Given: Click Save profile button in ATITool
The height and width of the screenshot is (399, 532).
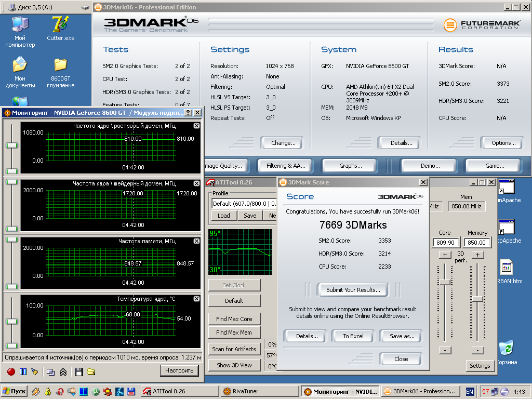Looking at the screenshot, I should (x=250, y=216).
